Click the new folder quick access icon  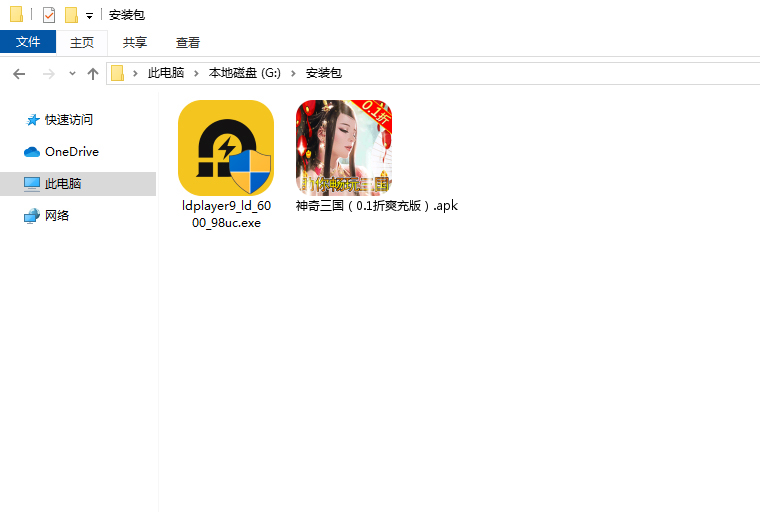coord(71,15)
